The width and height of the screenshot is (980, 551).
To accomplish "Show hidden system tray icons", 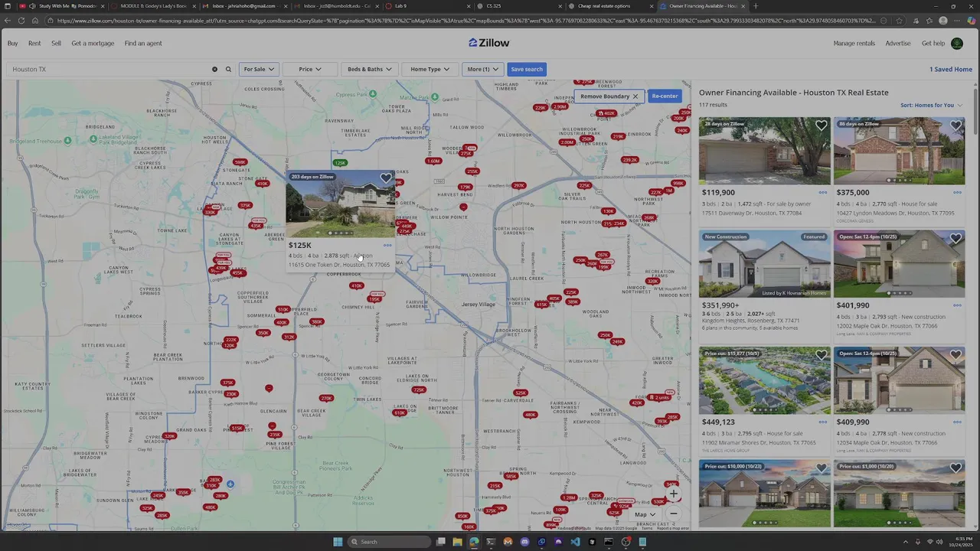I will tap(905, 542).
